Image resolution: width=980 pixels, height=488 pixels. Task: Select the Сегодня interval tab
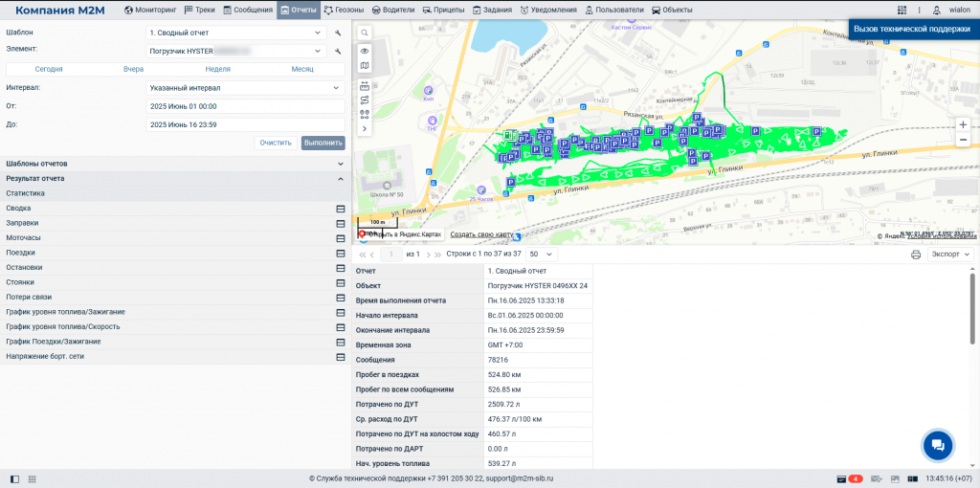pyautogui.click(x=48, y=69)
